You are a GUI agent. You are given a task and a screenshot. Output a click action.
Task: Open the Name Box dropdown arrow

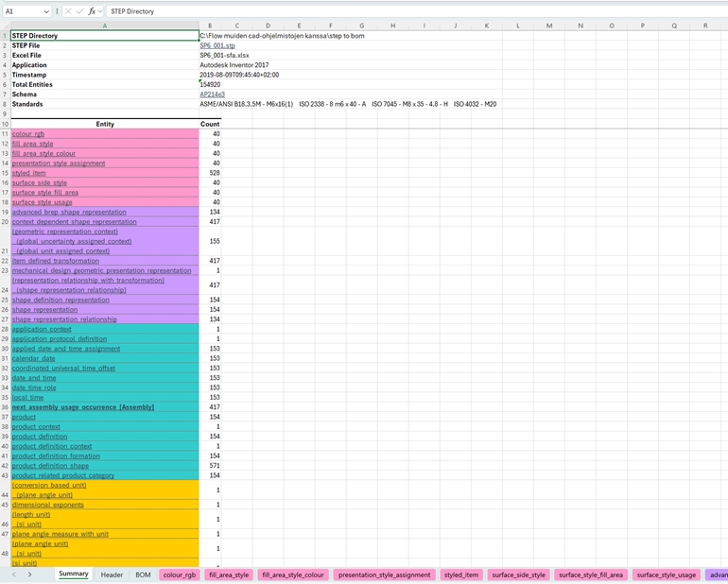pos(46,11)
